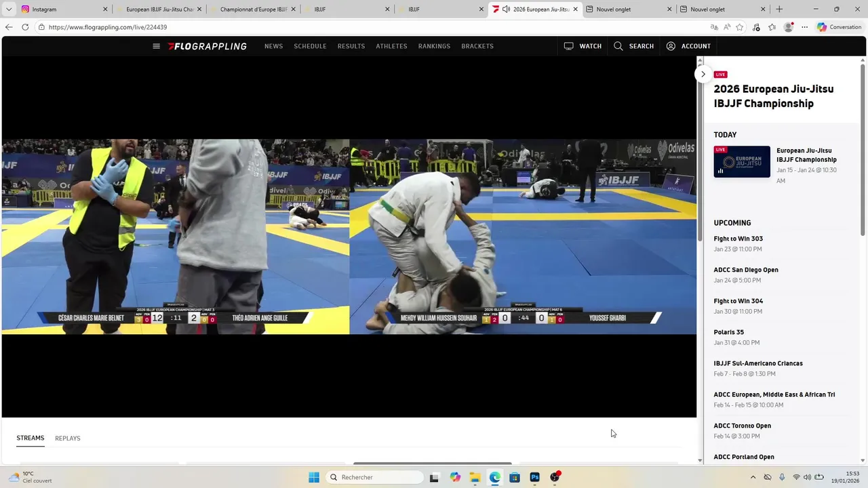Open the News menu
Viewport: 868px width, 488px height.
(x=273, y=46)
